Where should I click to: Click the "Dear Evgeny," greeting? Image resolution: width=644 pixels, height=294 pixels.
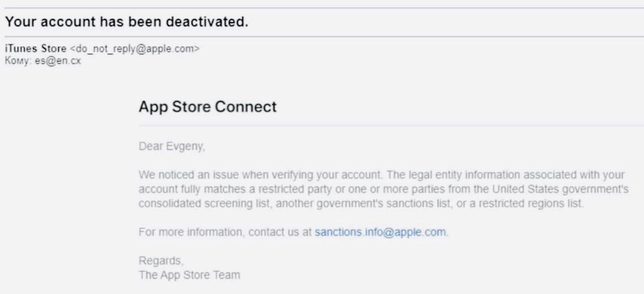click(x=163, y=147)
